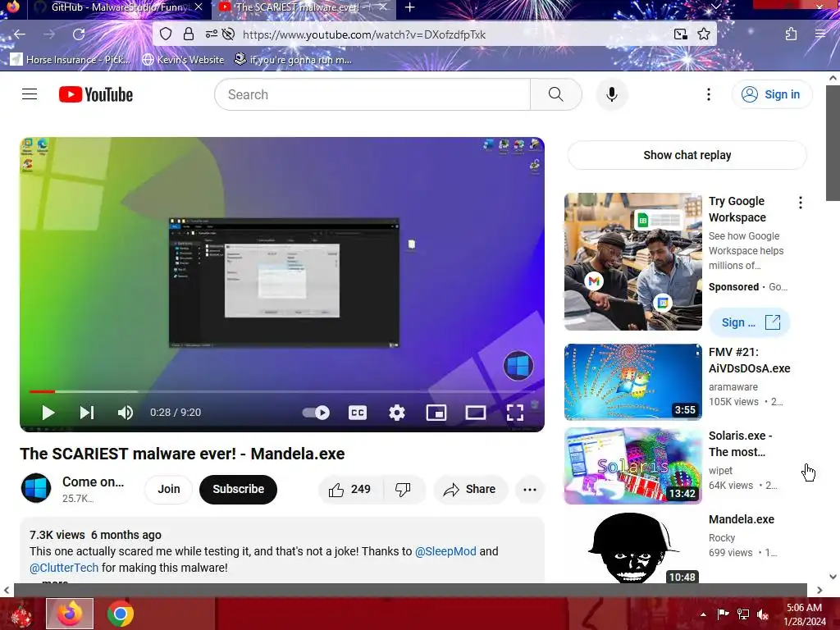Viewport: 840px width, 630px height.
Task: Open the Google Workspace ad options menu
Action: (x=801, y=203)
